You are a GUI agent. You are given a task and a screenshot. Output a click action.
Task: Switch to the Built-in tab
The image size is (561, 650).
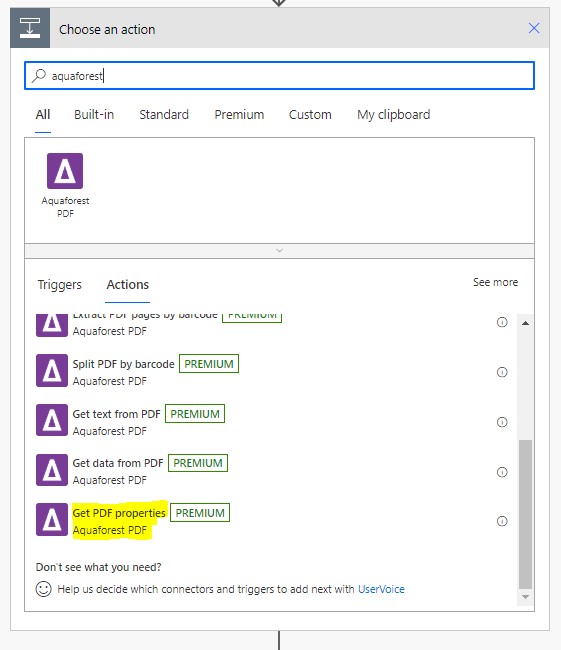pyautogui.click(x=94, y=114)
